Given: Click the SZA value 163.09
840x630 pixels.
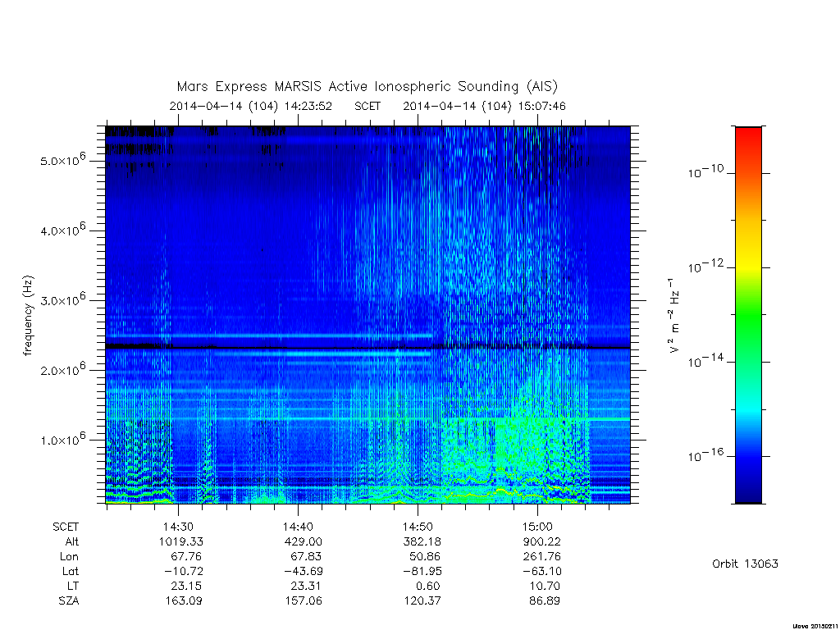Looking at the screenshot, I should [183, 600].
